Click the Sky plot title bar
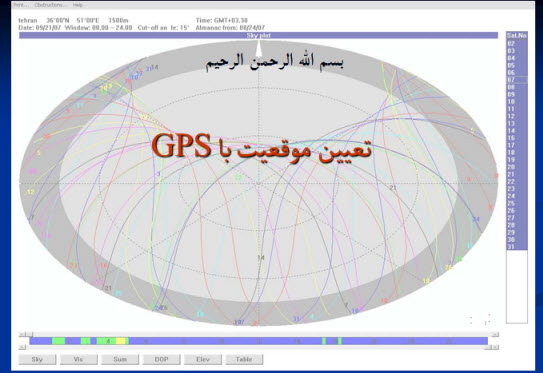Viewport: 543px width, 373px height. click(x=258, y=35)
